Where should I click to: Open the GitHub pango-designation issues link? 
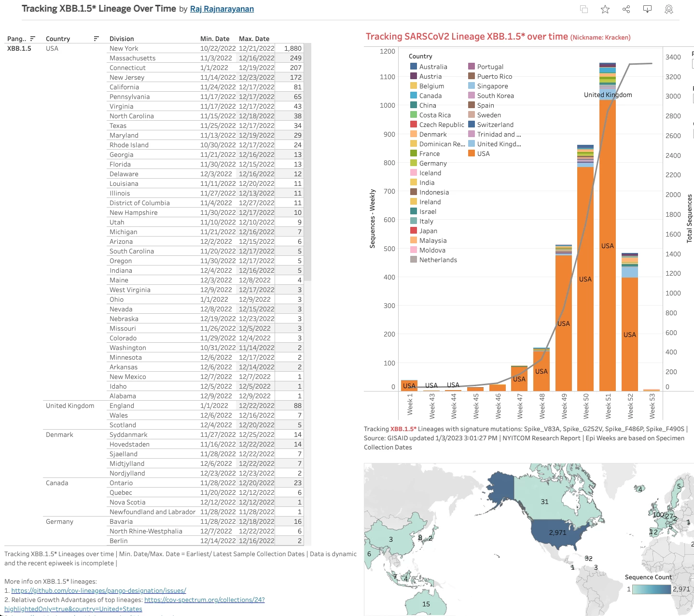click(98, 590)
